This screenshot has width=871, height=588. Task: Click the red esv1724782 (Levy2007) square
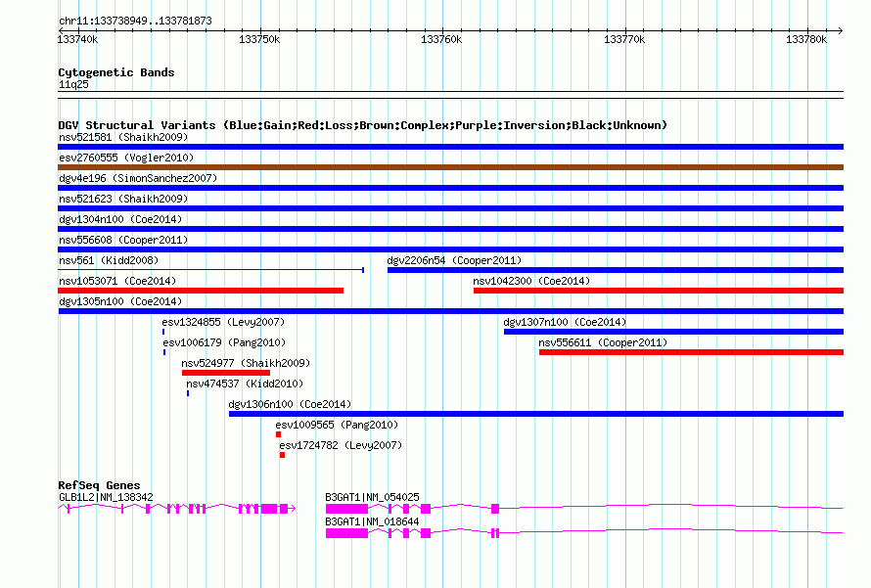[282, 455]
